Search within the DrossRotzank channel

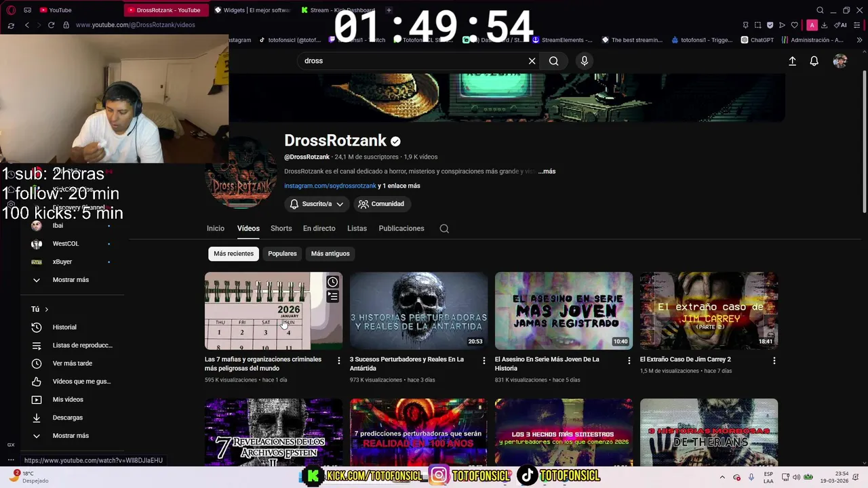click(444, 228)
